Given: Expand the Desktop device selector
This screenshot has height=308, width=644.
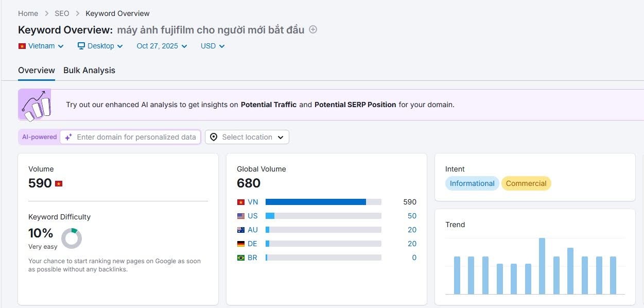Looking at the screenshot, I should 100,46.
